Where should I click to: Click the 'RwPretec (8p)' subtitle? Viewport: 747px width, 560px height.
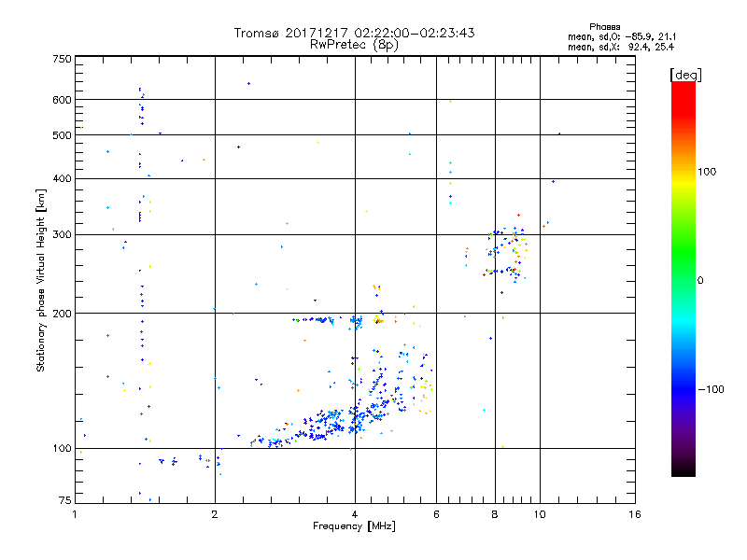(354, 45)
